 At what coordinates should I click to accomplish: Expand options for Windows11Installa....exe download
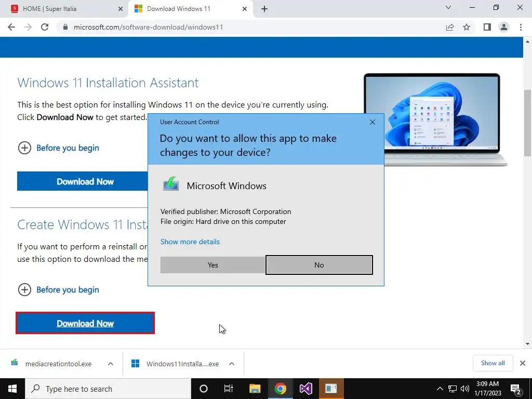click(x=232, y=364)
